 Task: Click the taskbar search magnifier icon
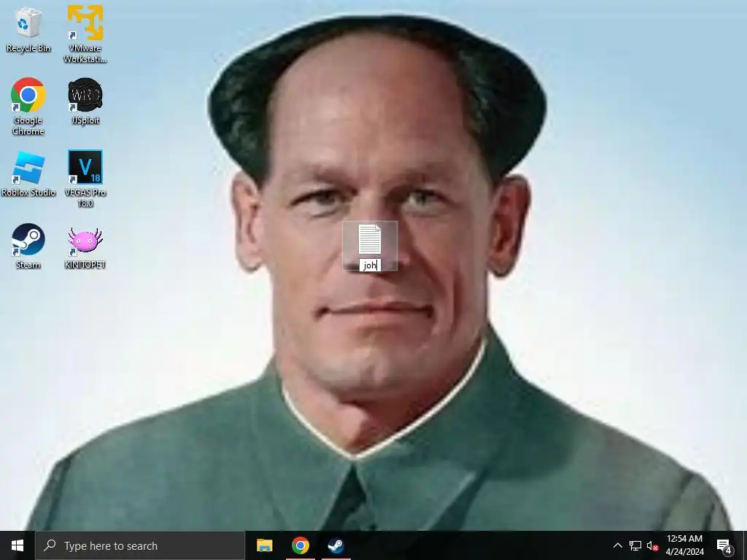(x=50, y=545)
